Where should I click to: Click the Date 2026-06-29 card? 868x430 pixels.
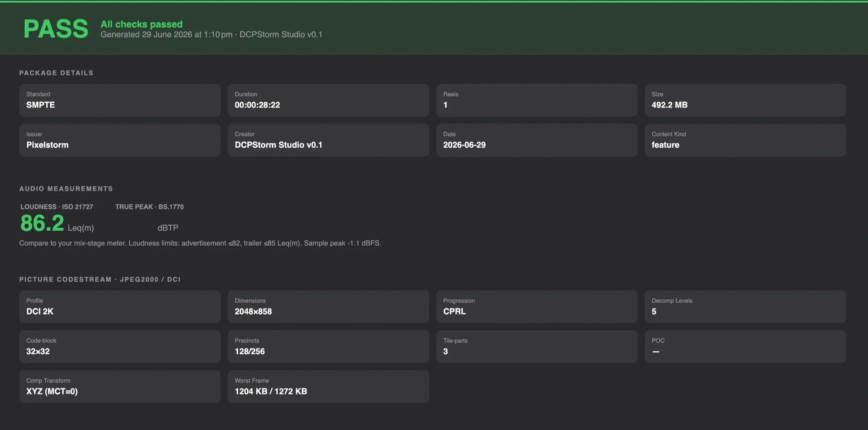537,140
